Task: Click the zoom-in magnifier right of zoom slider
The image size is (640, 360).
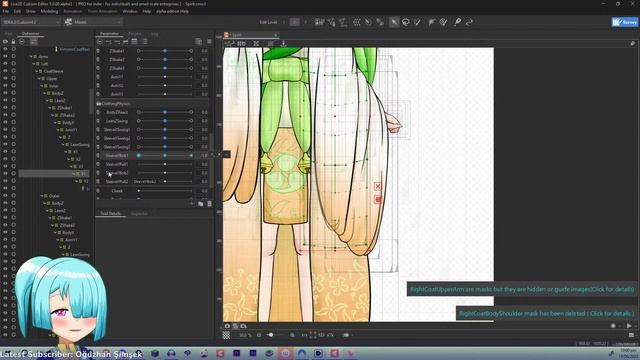Action: click(x=292, y=335)
